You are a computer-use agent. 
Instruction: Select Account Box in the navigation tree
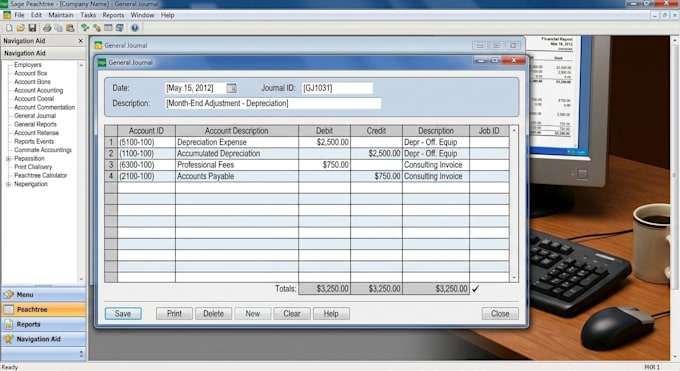tap(31, 73)
